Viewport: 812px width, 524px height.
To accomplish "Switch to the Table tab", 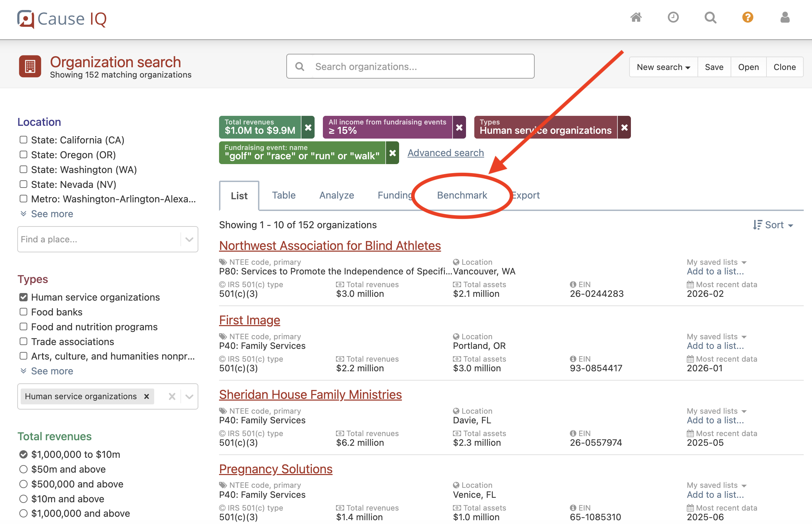I will click(x=284, y=195).
